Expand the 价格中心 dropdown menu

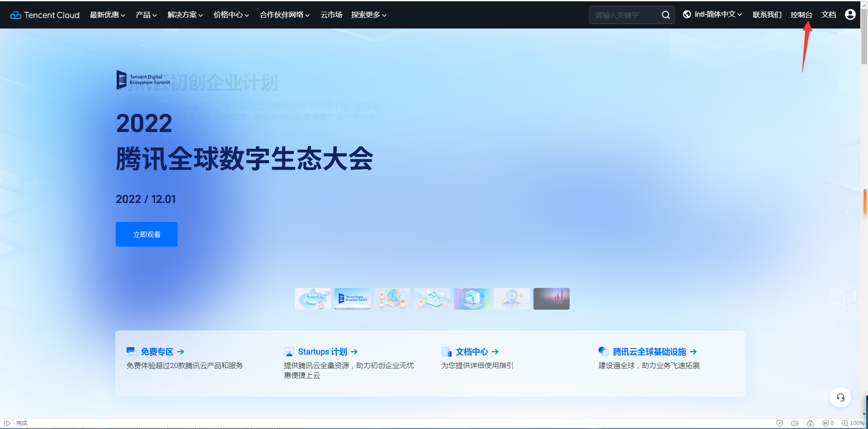[231, 15]
